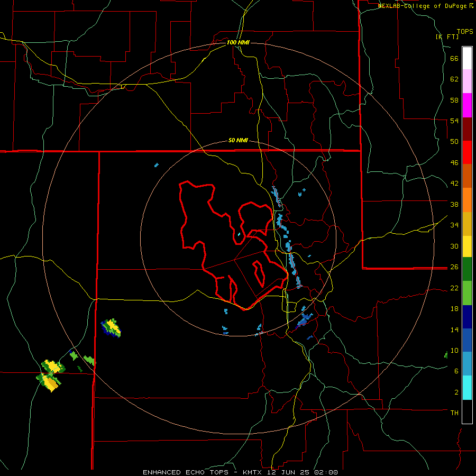Click the 'TOPS' legend title
The width and height of the screenshot is (476, 476).
tap(465, 31)
